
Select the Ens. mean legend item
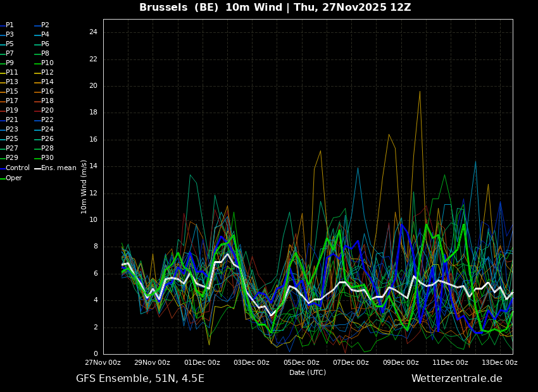click(55, 168)
